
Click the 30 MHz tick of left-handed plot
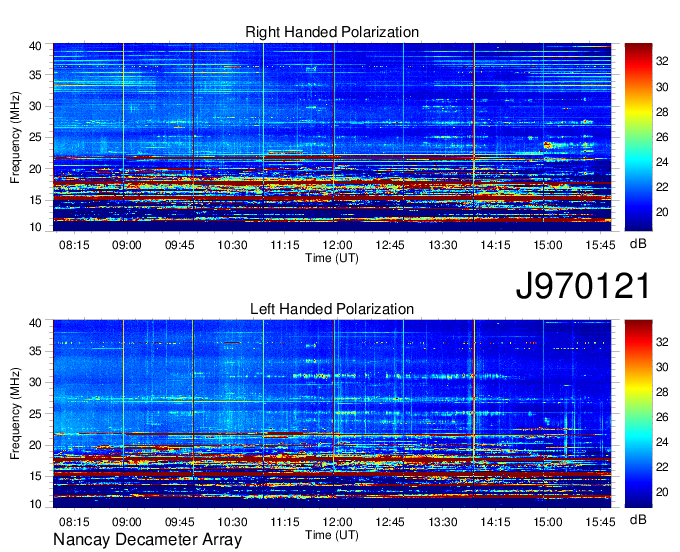(x=36, y=383)
